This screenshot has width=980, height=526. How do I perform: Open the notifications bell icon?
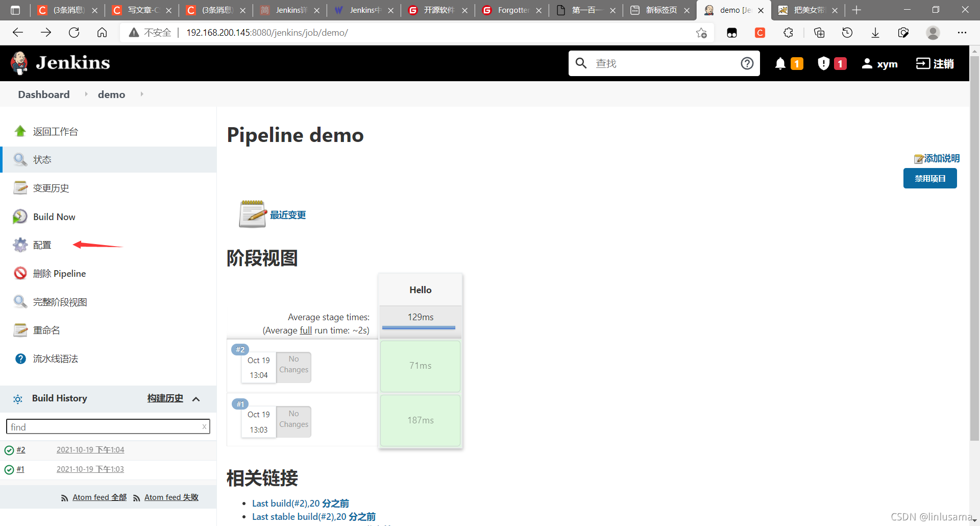click(780, 63)
